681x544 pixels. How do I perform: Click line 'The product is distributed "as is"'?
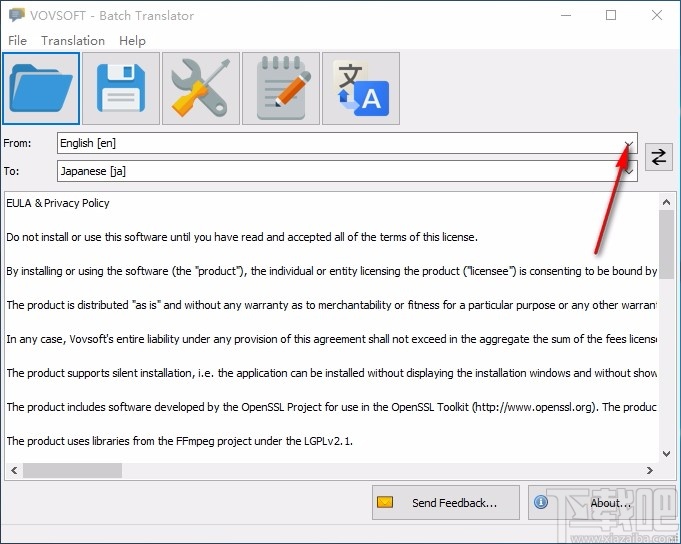click(331, 305)
